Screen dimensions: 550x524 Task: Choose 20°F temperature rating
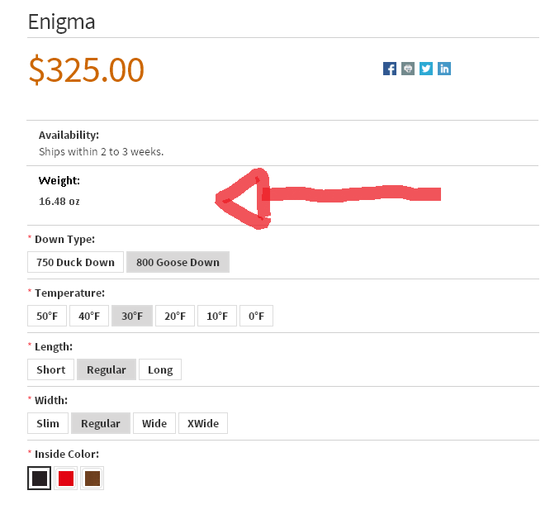[x=175, y=316]
